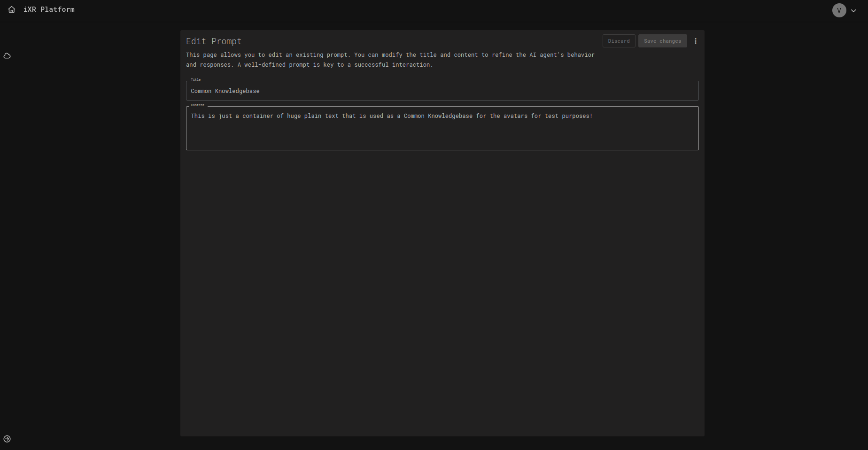Expand sidebar with circled arrow icon
868x450 pixels.
(x=7, y=439)
